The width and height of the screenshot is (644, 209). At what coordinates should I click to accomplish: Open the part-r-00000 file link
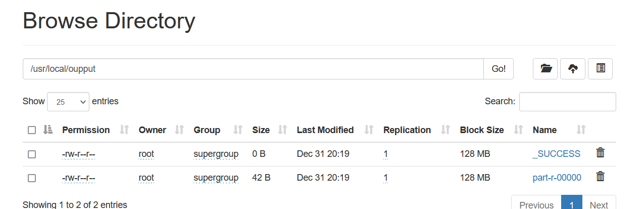tap(557, 178)
